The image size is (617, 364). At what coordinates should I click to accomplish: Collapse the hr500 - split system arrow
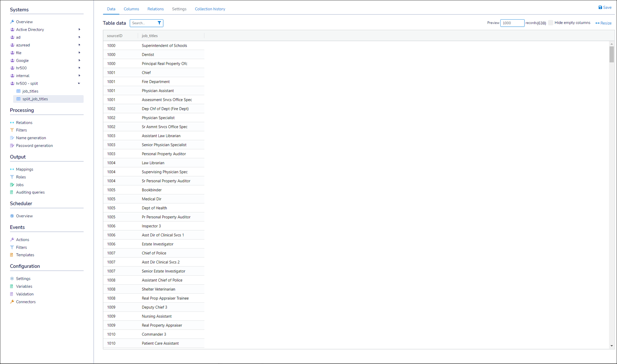[79, 84]
